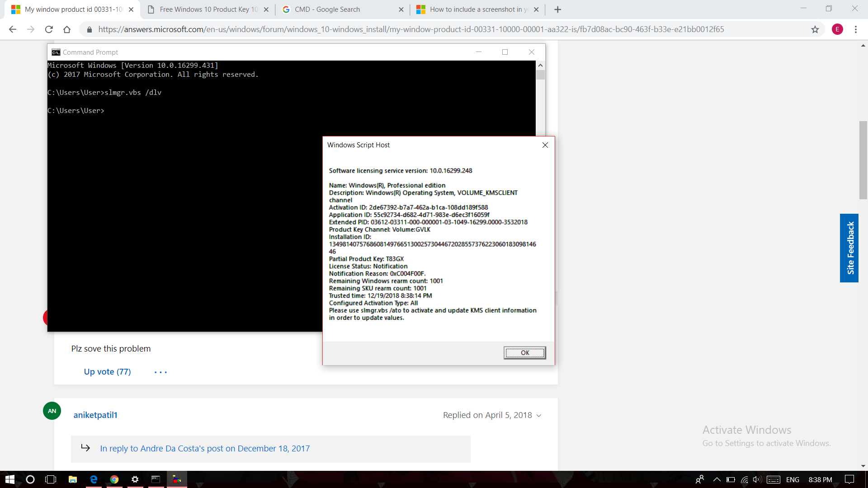Up vote the post (77)
868x488 pixels.
(107, 372)
